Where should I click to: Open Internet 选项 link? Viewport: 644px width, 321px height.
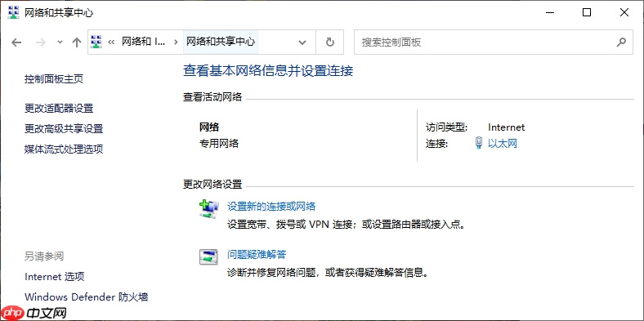coord(55,277)
